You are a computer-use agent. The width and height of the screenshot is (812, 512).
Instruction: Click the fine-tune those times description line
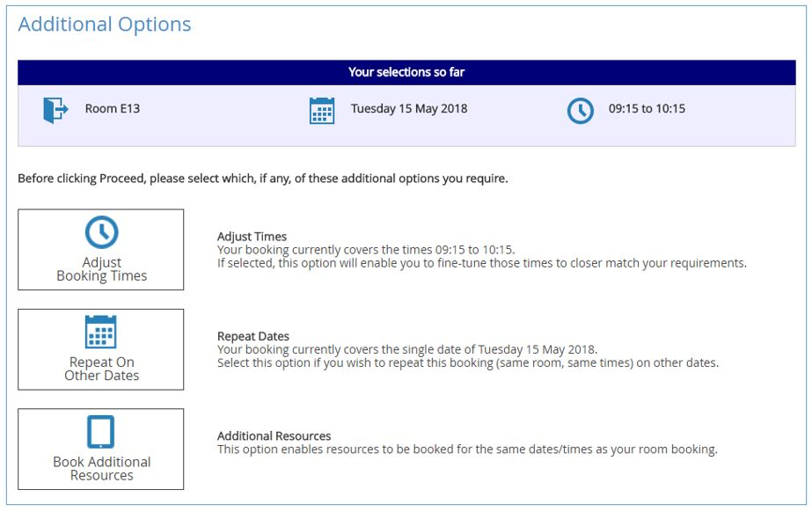pos(482,263)
